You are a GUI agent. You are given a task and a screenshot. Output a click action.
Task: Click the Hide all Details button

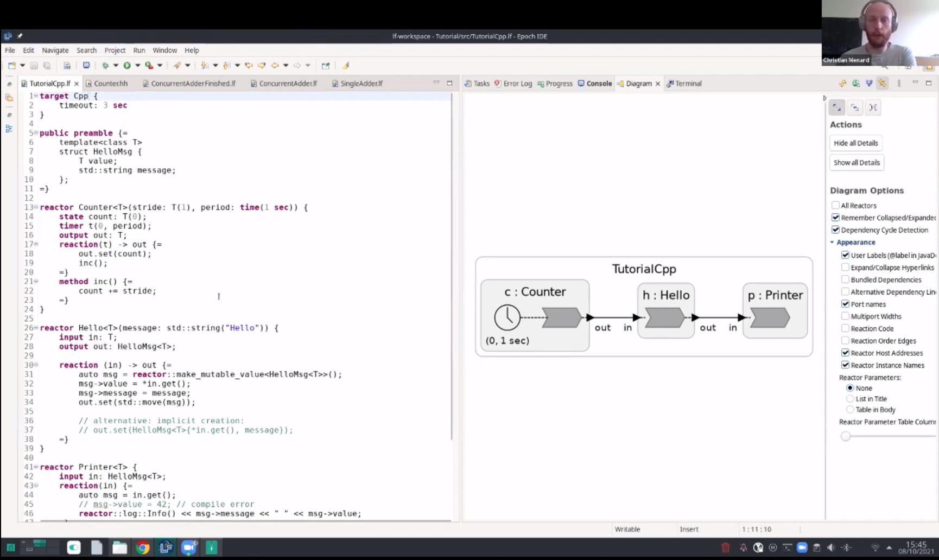(855, 143)
